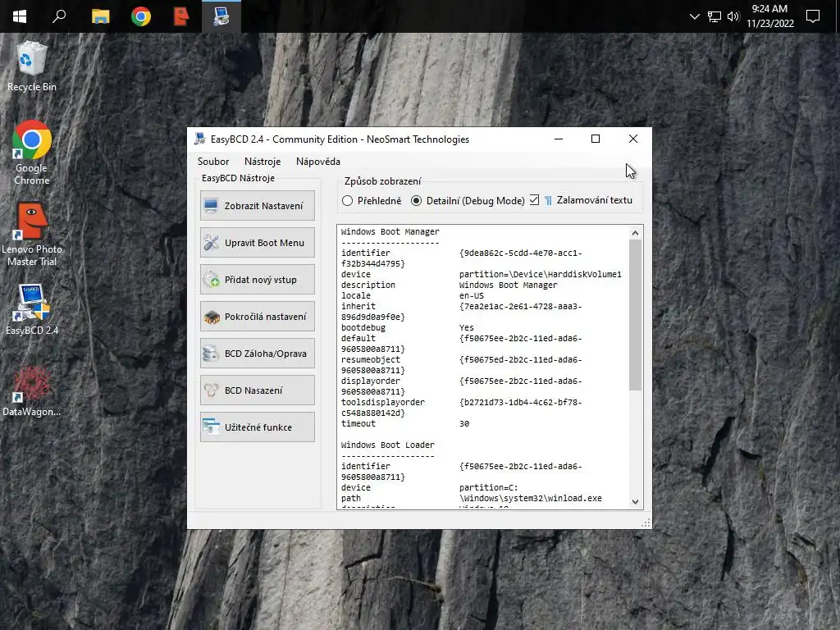This screenshot has width=840, height=630.
Task: Select Google Chrome desktop shortcut
Action: click(x=32, y=153)
